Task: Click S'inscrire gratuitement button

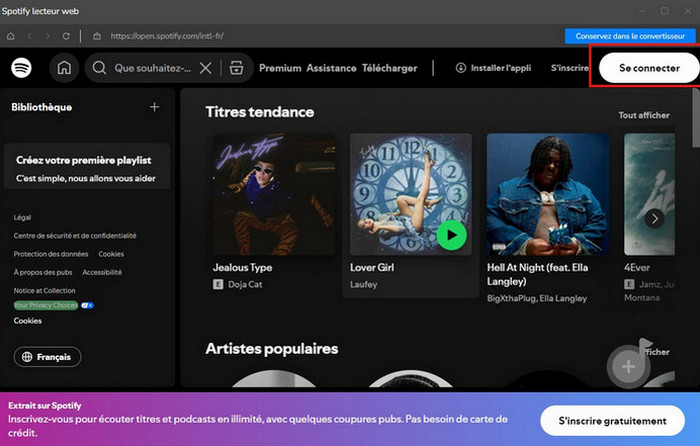Action: 612,421
